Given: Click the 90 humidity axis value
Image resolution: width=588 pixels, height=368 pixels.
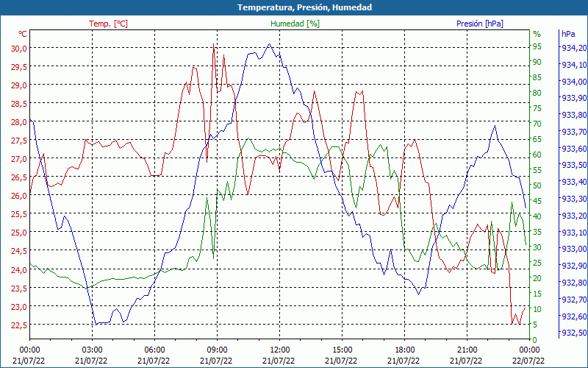Looking at the screenshot, I should 537,62.
